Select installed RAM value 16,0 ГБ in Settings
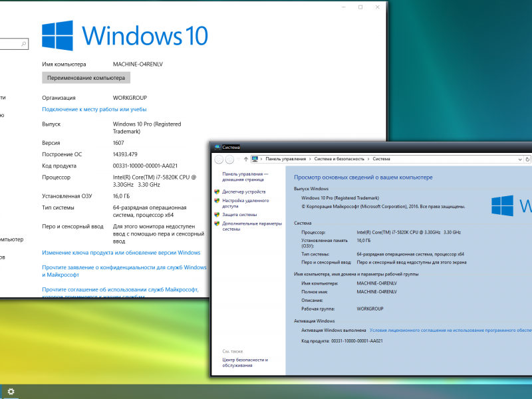Viewport: 532px width, 399px height. pos(121,196)
